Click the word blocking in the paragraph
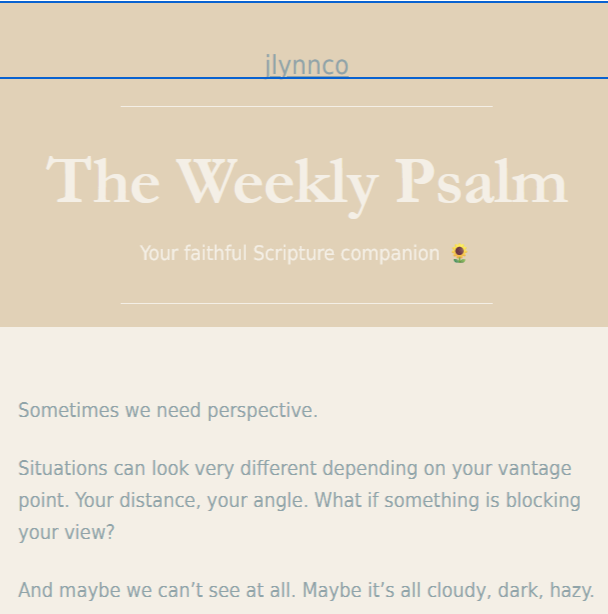608x614 pixels. (x=543, y=501)
